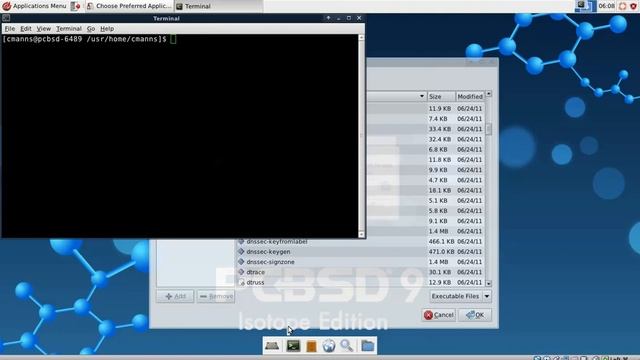640x360 pixels.
Task: Open Terminal View menu
Action: (x=44, y=29)
